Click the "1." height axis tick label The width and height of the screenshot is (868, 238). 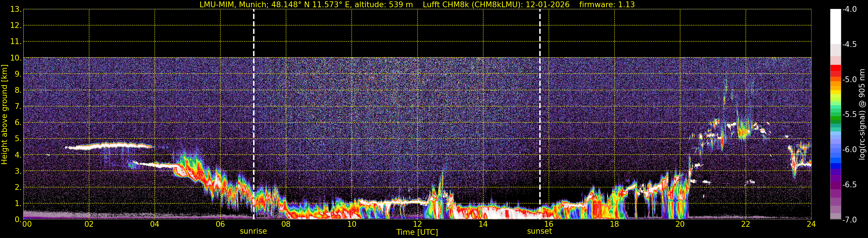coord(18,204)
